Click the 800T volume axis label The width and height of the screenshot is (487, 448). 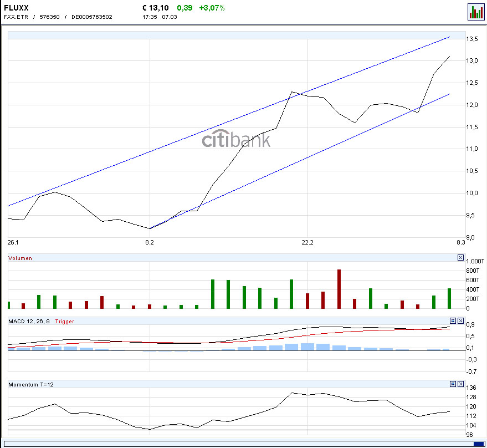tap(473, 271)
